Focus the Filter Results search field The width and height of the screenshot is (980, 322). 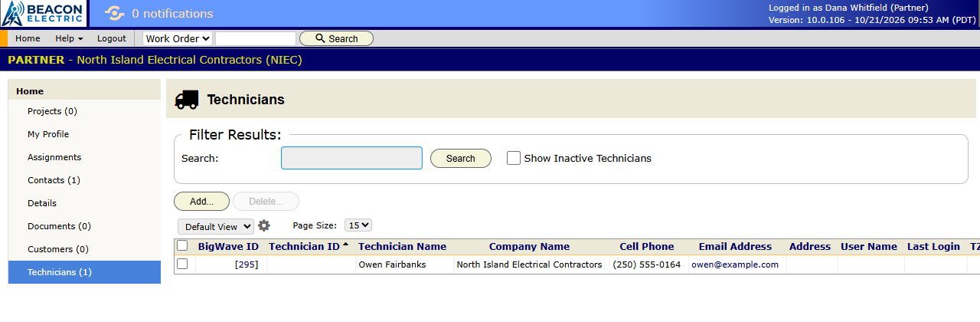351,158
